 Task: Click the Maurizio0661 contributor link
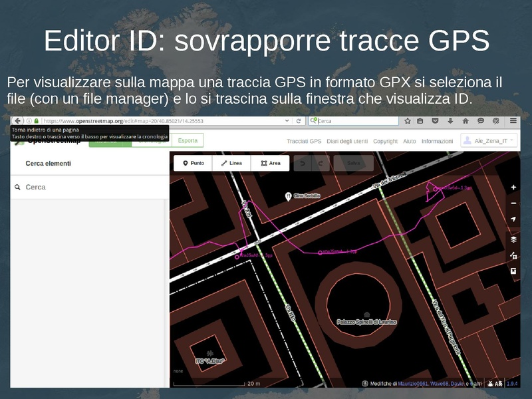click(x=410, y=384)
